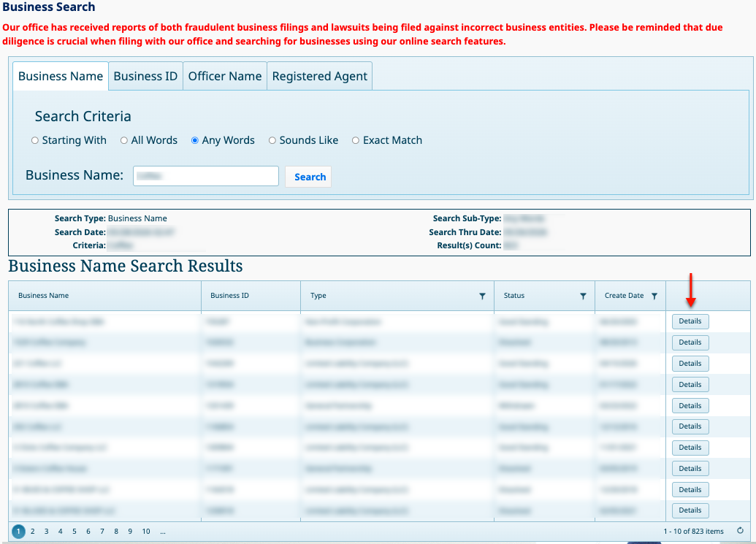The width and height of the screenshot is (756, 544).
Task: Go to results page 7
Action: [x=102, y=532]
